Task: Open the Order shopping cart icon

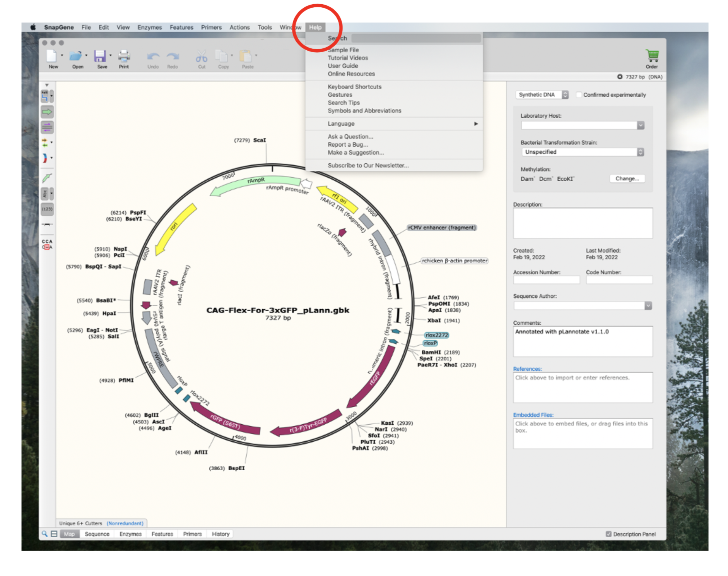Action: (652, 56)
